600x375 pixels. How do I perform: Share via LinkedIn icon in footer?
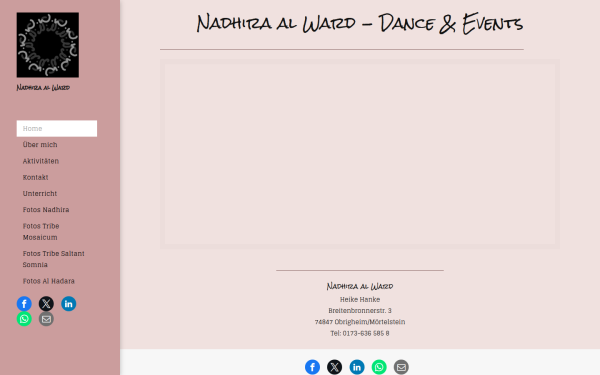click(357, 367)
